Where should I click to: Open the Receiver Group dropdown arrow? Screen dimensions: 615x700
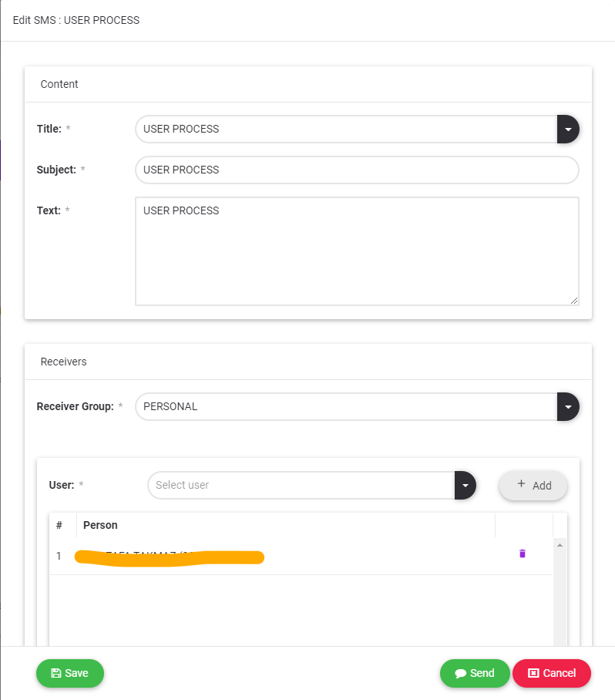pyautogui.click(x=568, y=406)
